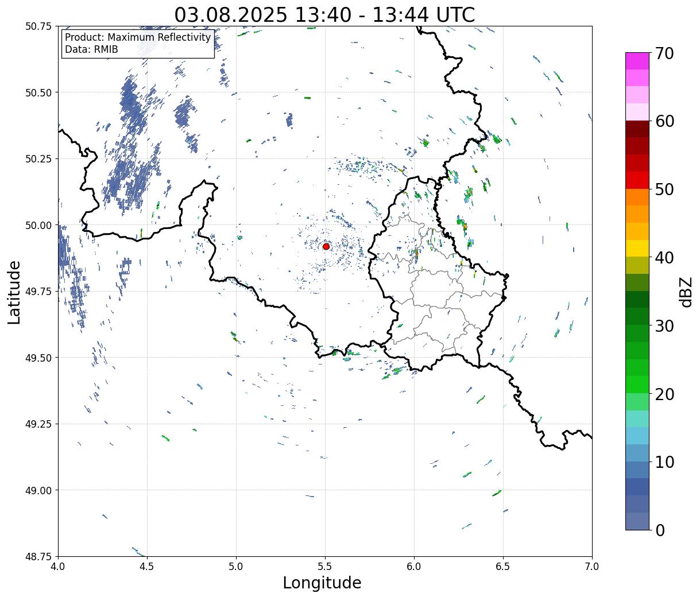Screen dimensions: 700x597
Task: Click the latitude tick label 49.75
Action: (x=38, y=292)
